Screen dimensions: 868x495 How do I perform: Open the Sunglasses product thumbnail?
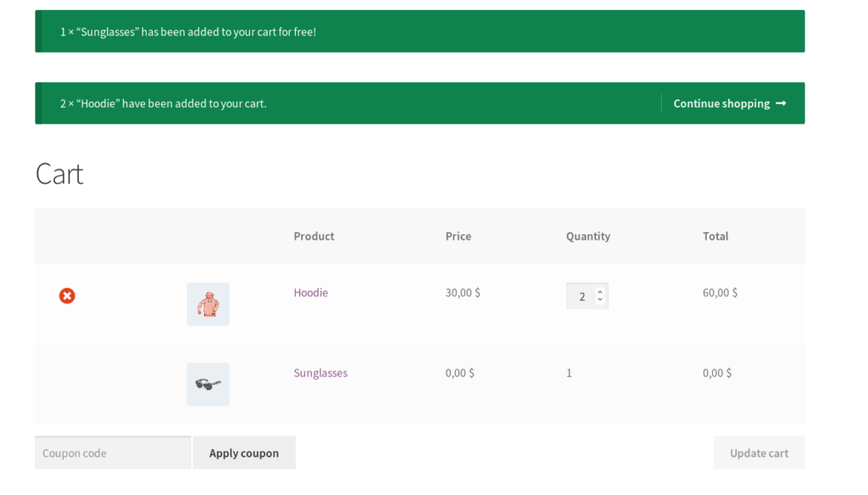[209, 384]
